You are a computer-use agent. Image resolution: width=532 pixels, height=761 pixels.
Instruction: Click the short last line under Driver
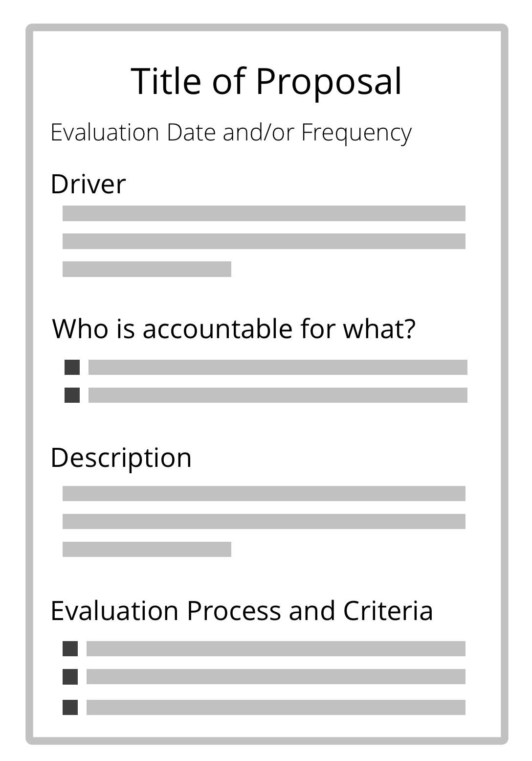pyautogui.click(x=147, y=269)
